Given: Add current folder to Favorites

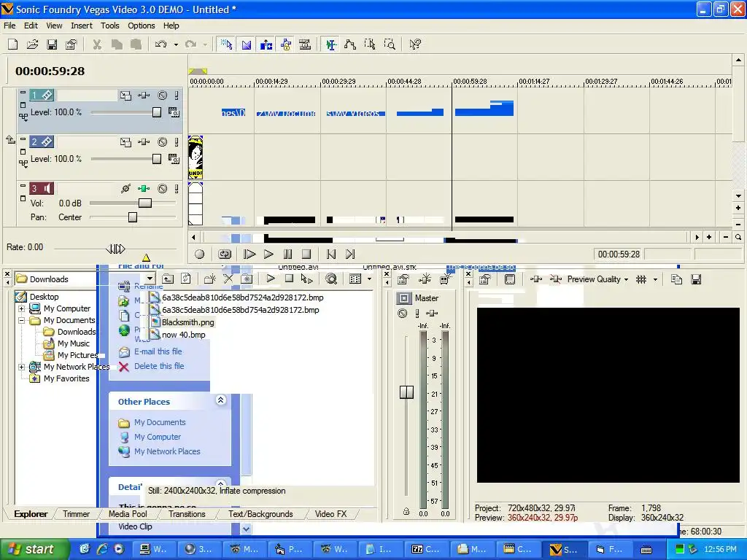Looking at the screenshot, I should point(247,279).
